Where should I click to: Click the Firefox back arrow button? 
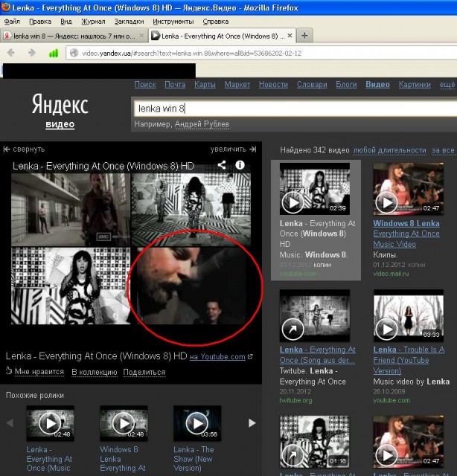pyautogui.click(x=11, y=53)
